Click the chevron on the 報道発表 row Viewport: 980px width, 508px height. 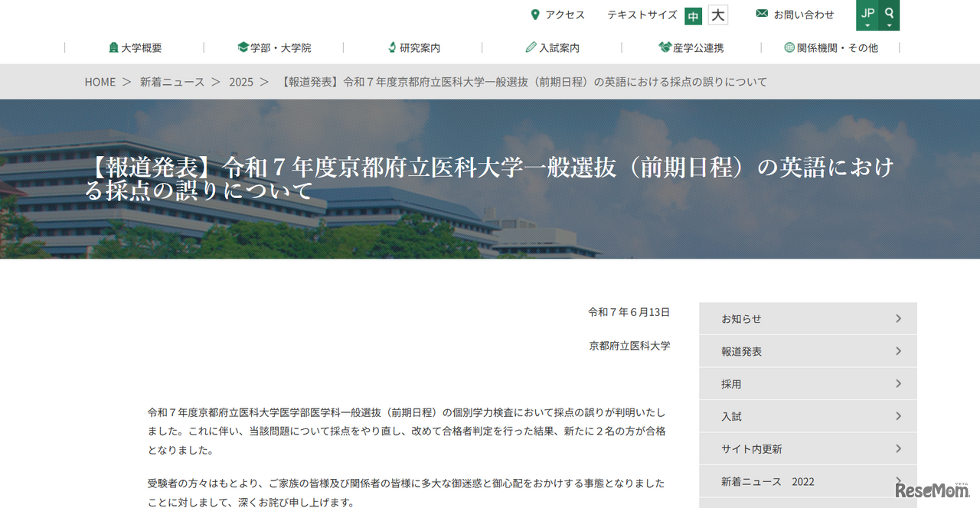pos(899,351)
